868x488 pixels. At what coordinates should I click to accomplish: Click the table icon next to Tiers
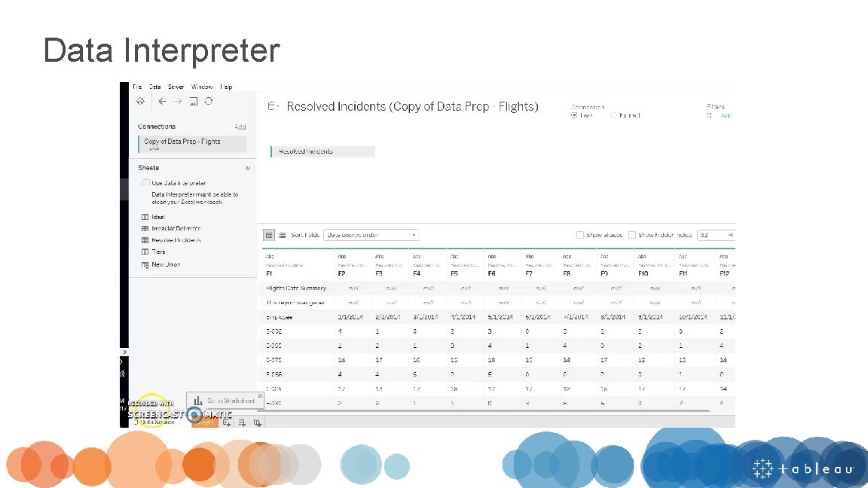coord(145,252)
